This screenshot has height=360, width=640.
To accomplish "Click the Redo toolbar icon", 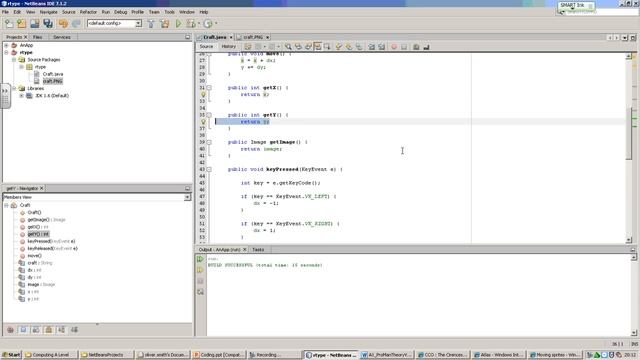I will pos(76,24).
